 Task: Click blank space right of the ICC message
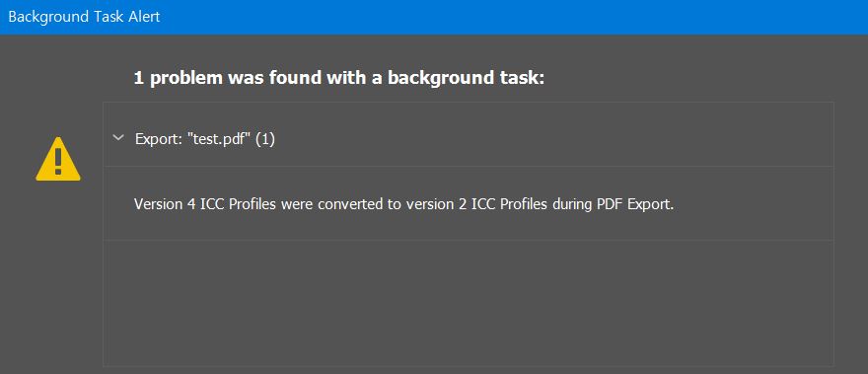(x=753, y=204)
